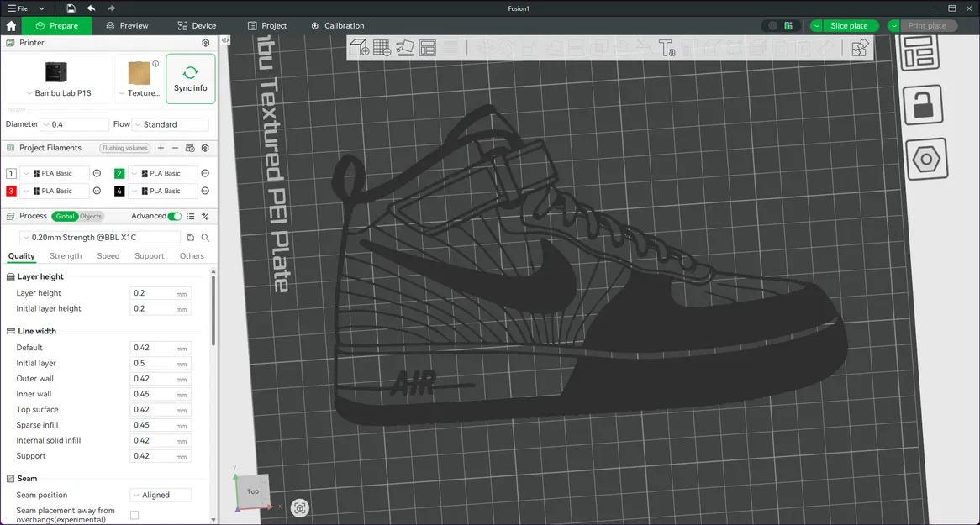Viewport: 980px width, 525px height.
Task: Click the Slice plate button
Action: [849, 25]
